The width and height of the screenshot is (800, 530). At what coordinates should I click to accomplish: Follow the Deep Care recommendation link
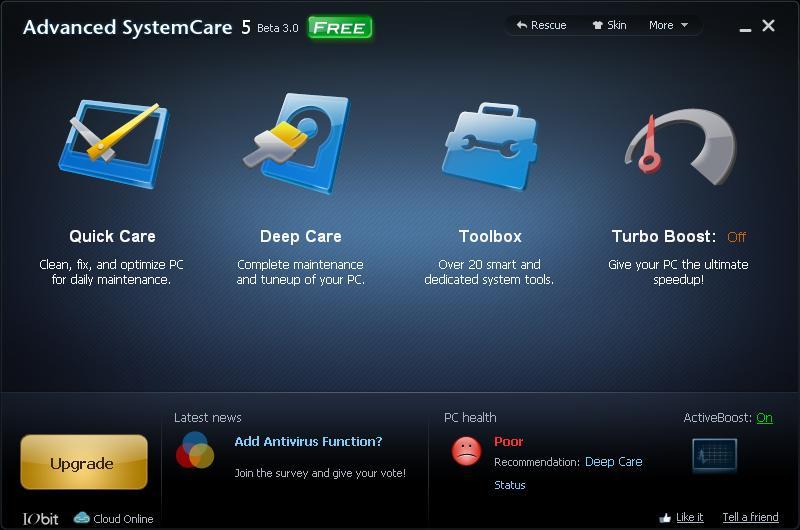613,462
